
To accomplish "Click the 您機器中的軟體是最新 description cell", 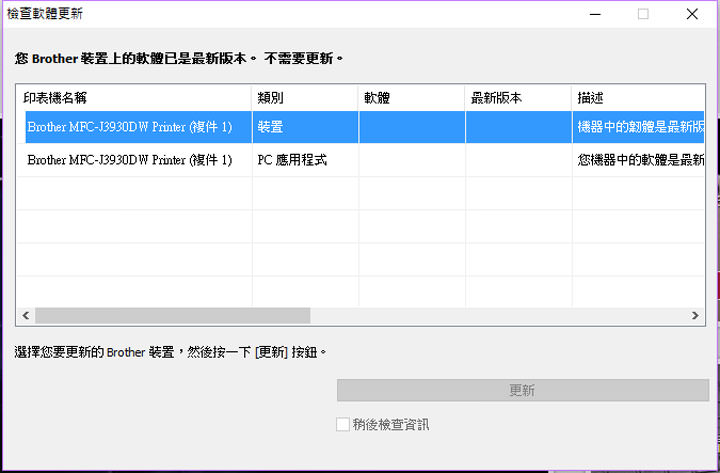I will point(638,160).
